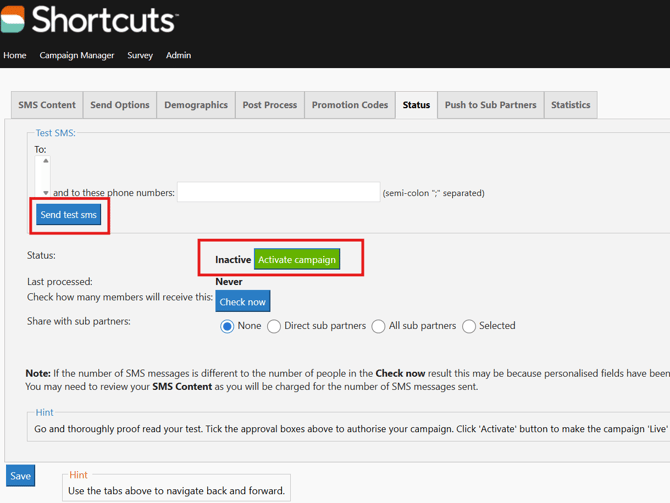This screenshot has width=670, height=503.
Task: Open the Home menu item
Action: coord(15,55)
